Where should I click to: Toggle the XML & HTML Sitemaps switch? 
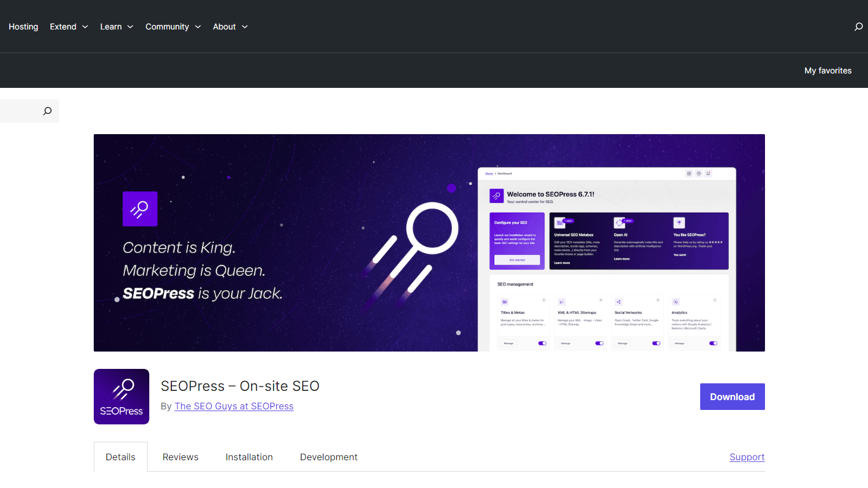pos(599,343)
